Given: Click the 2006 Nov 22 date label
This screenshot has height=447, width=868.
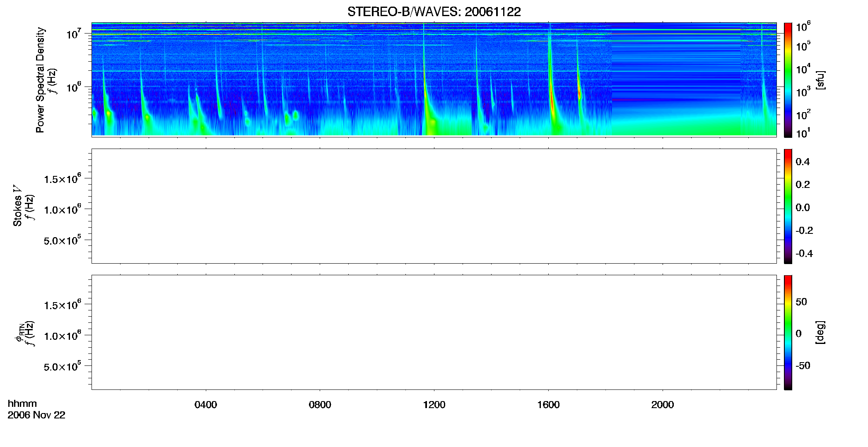Looking at the screenshot, I should click(36, 415).
